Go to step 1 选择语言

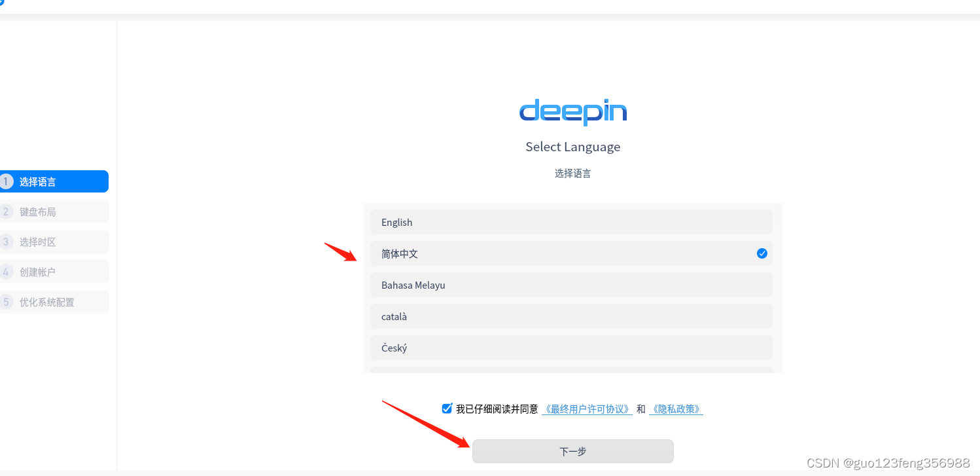[54, 181]
